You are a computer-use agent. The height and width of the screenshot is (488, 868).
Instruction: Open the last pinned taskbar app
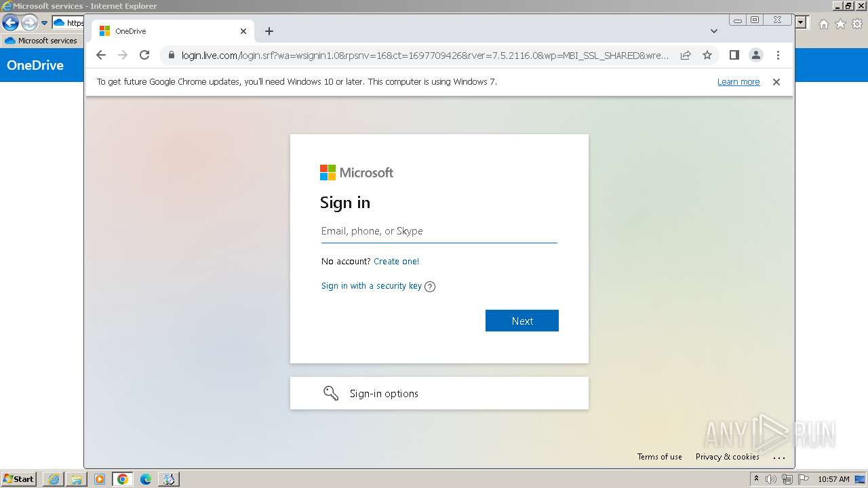tap(169, 479)
